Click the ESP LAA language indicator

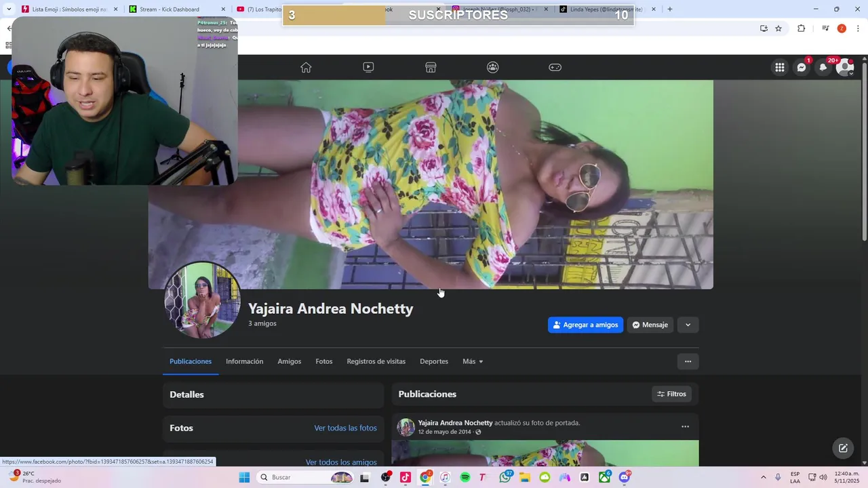pos(795,477)
